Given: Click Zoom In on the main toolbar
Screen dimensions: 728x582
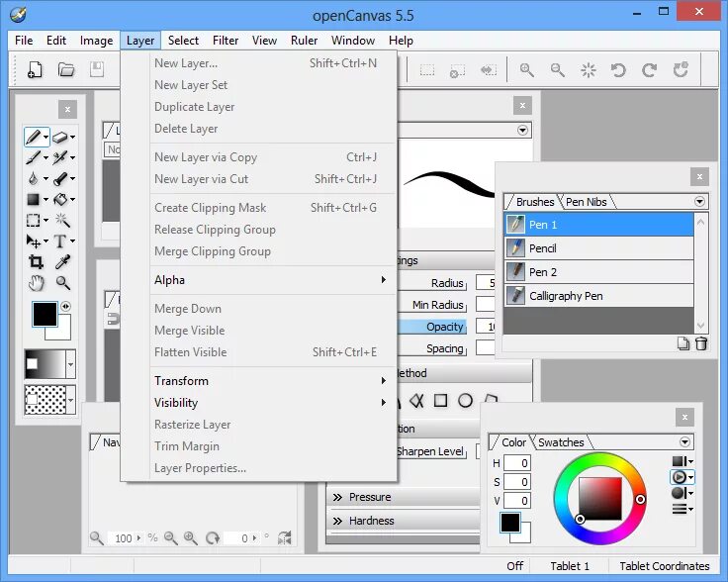Looking at the screenshot, I should coord(526,70).
